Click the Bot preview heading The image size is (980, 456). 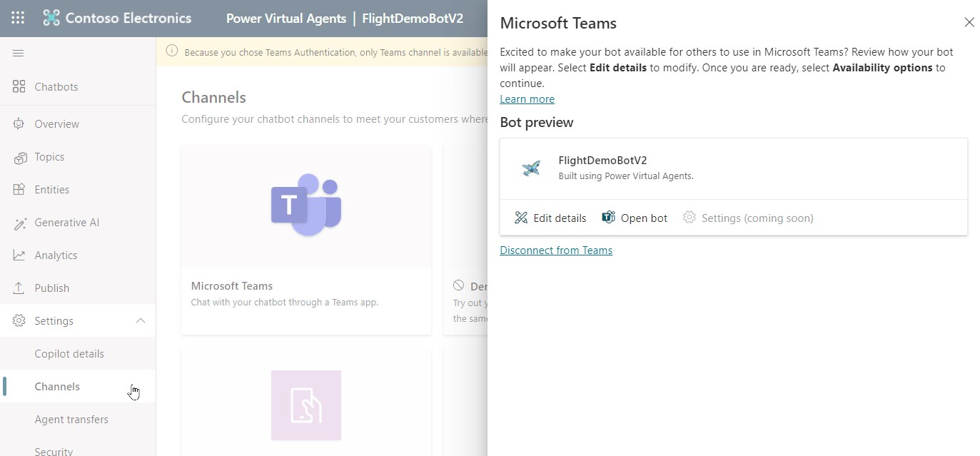pos(537,123)
